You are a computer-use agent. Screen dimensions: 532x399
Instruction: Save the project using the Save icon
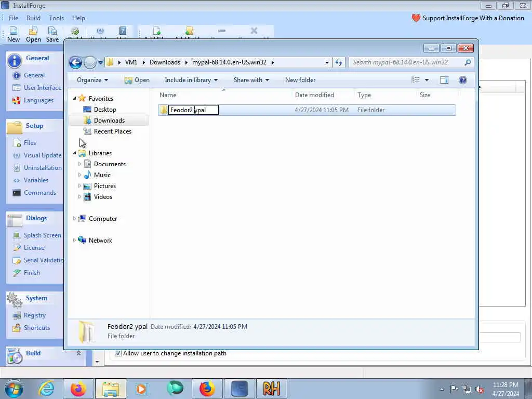tap(52, 35)
